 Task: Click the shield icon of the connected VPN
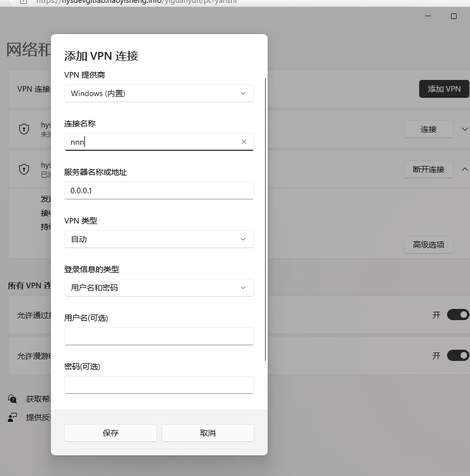click(24, 169)
